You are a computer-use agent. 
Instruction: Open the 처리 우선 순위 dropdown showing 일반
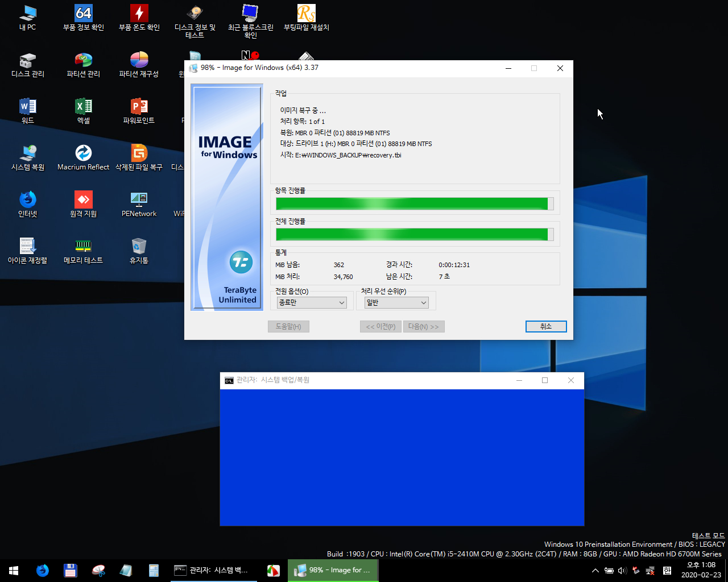pos(396,303)
